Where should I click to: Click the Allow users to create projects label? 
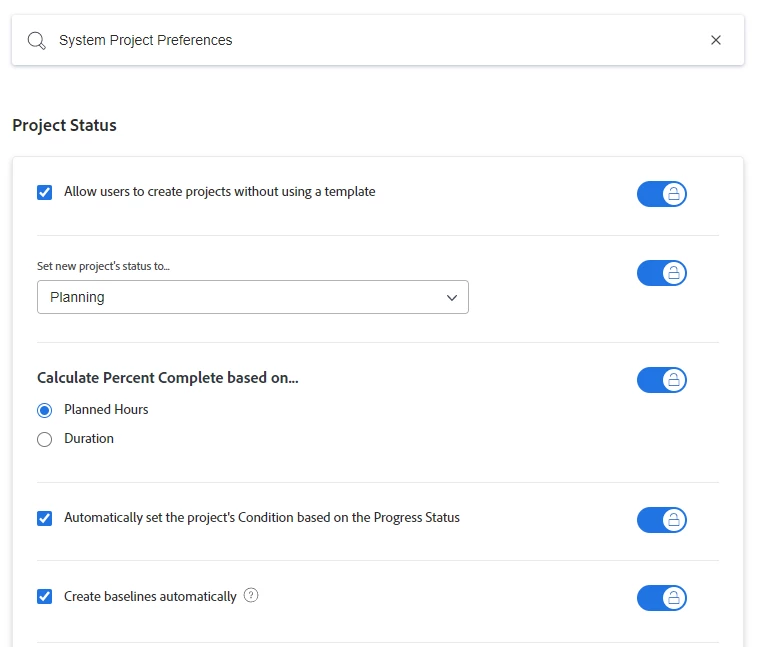point(220,192)
